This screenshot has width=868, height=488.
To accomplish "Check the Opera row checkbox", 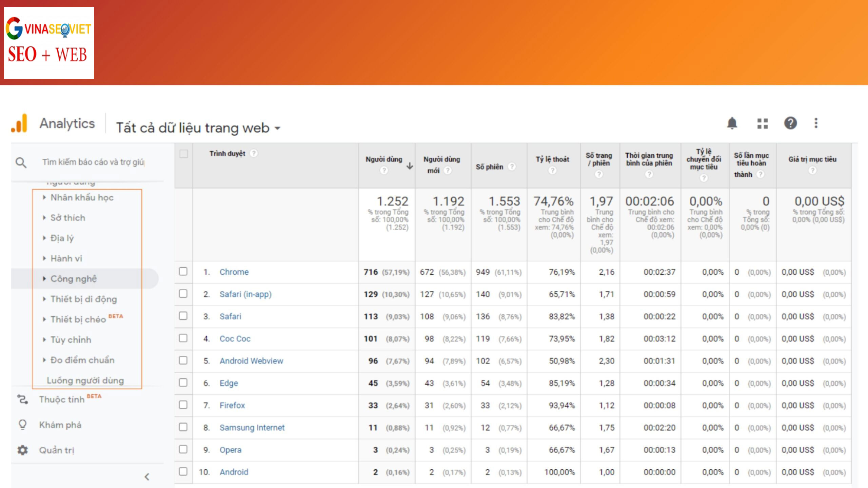I will click(183, 449).
